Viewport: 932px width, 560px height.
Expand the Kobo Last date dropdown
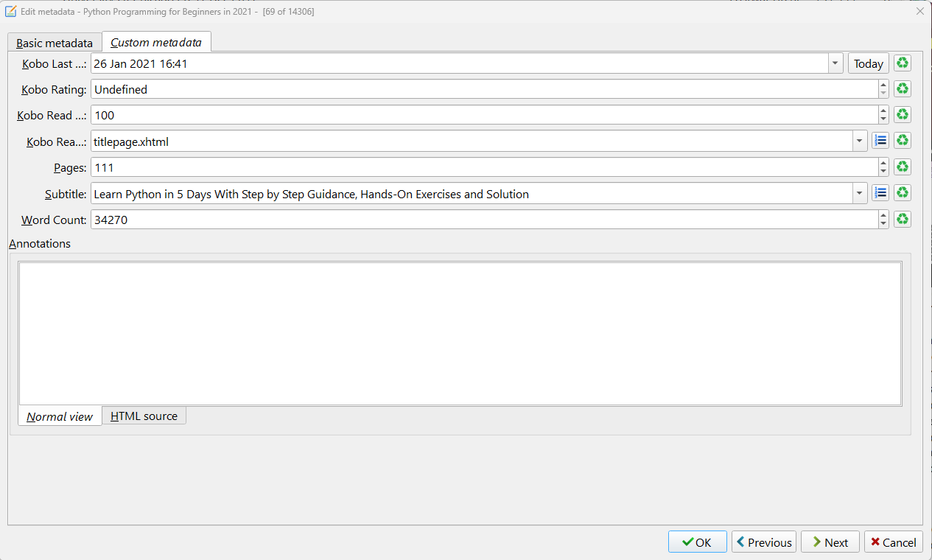(835, 64)
